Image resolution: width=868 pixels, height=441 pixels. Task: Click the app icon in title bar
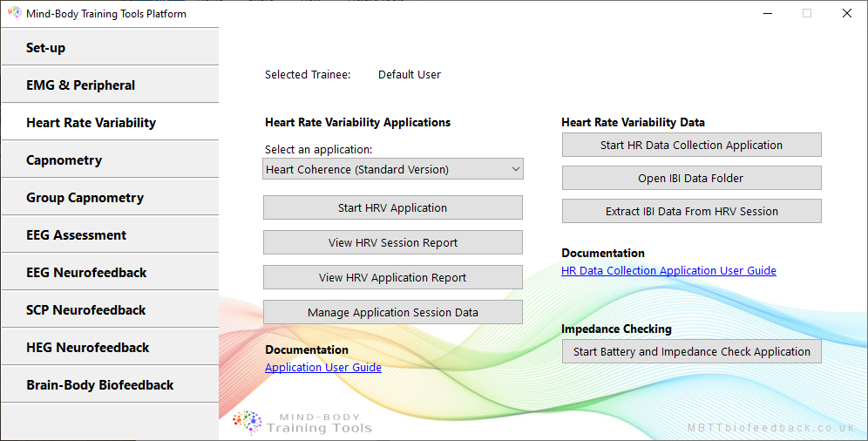(x=15, y=13)
